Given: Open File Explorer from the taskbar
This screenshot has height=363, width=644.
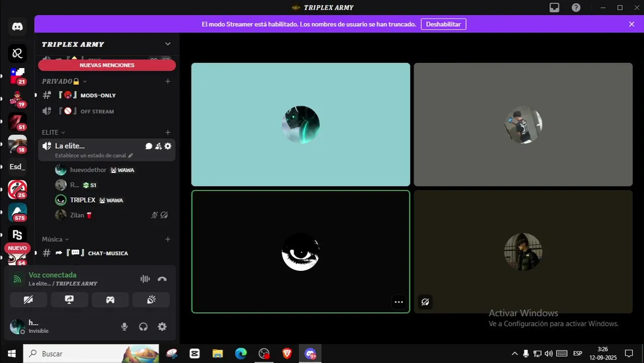Looking at the screenshot, I should point(218,354).
